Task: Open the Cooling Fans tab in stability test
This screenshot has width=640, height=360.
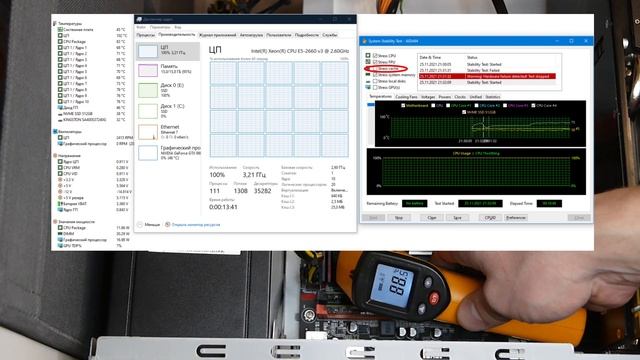Action: (407, 97)
